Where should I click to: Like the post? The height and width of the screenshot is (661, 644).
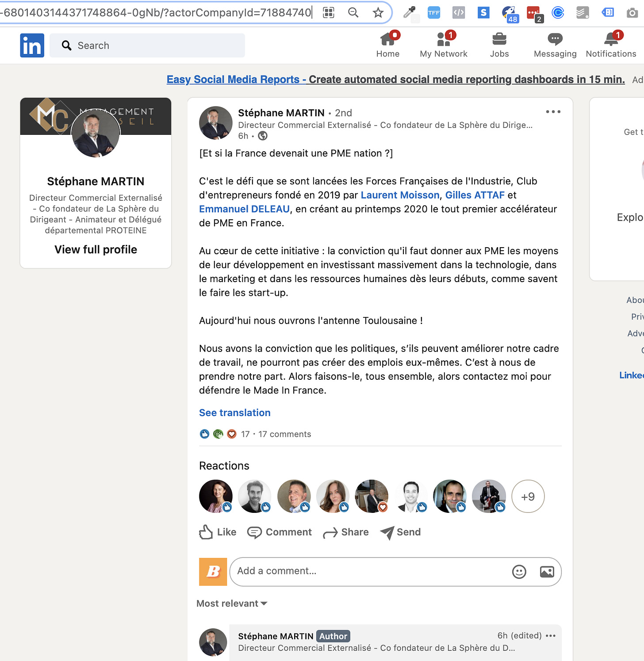[218, 532]
